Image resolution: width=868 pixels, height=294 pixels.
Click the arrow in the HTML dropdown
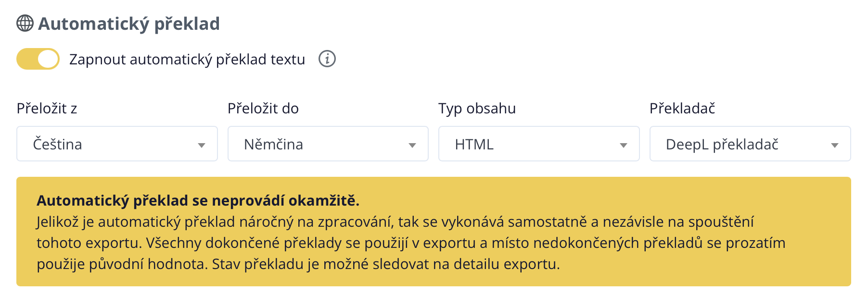coord(624,145)
